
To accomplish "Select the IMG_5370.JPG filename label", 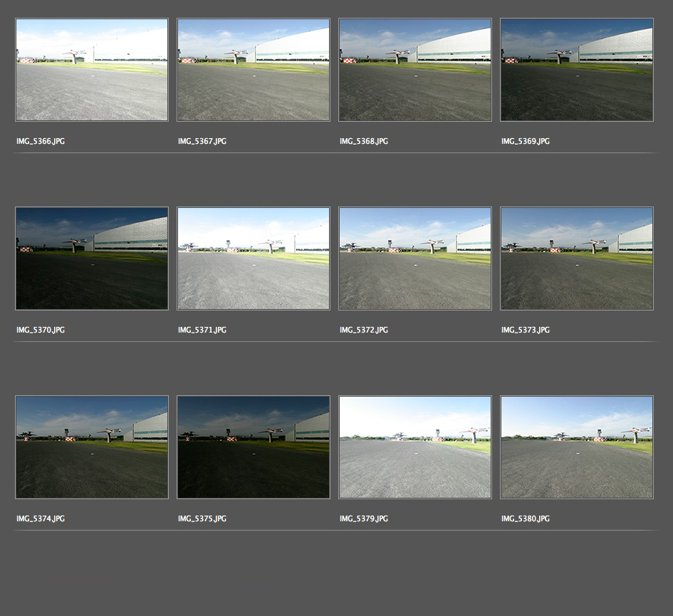I will tap(41, 330).
